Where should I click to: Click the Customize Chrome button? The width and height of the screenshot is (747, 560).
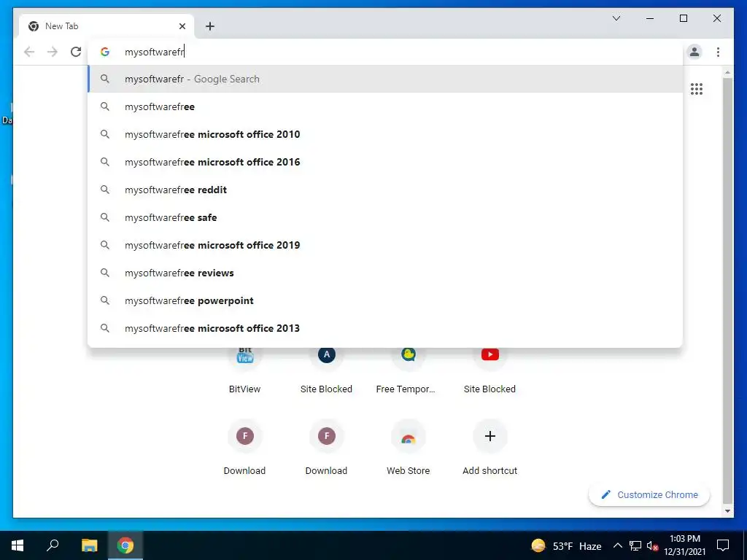pyautogui.click(x=649, y=495)
